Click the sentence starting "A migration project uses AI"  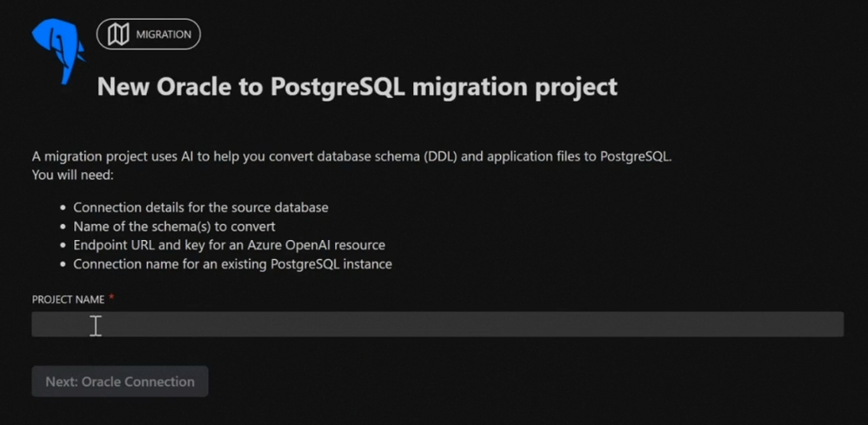[352, 157]
